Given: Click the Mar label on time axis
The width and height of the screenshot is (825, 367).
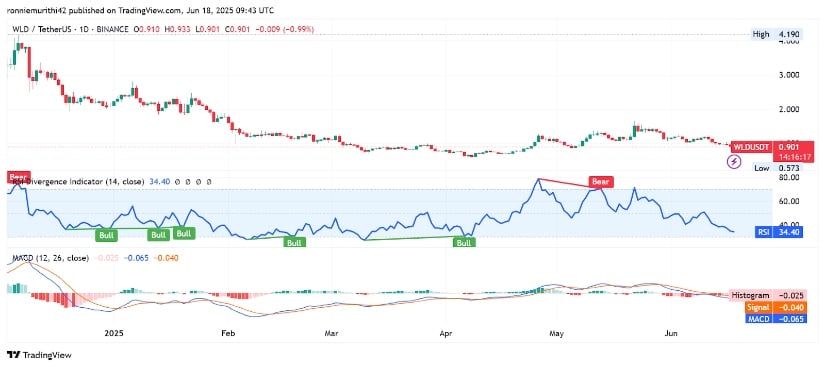Looking at the screenshot, I should point(331,333).
